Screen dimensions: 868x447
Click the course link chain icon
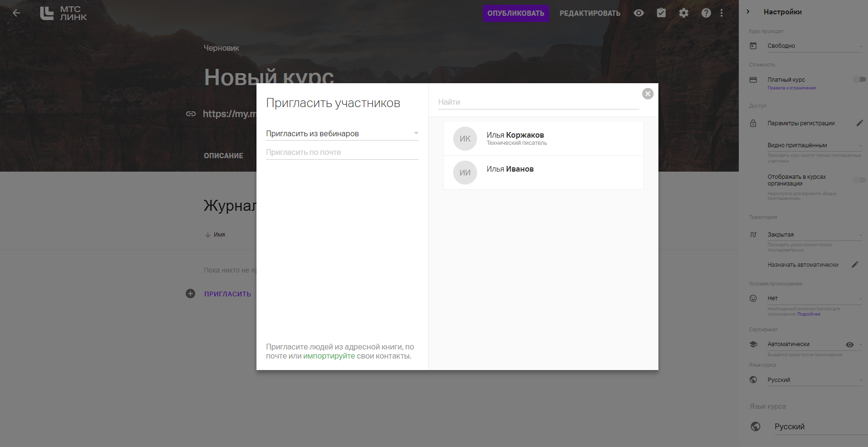pyautogui.click(x=191, y=114)
